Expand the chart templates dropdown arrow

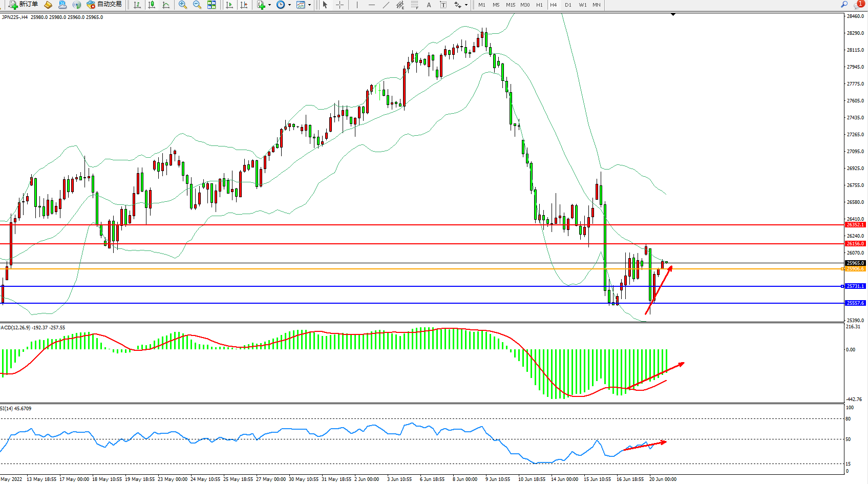click(x=309, y=5)
